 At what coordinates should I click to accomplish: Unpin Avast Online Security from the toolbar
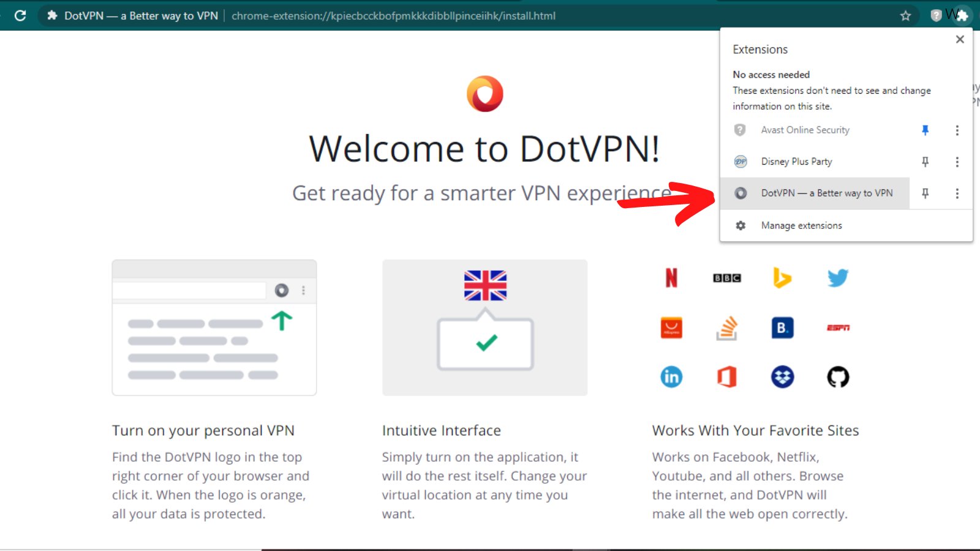(925, 130)
